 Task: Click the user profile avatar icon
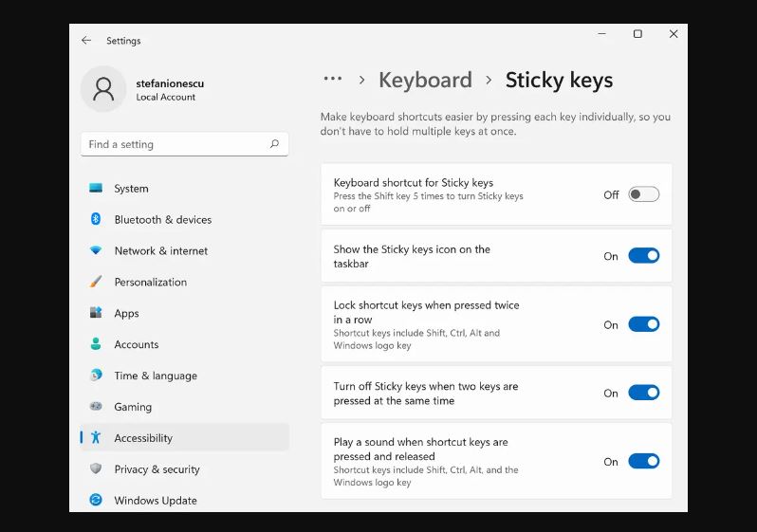click(103, 89)
